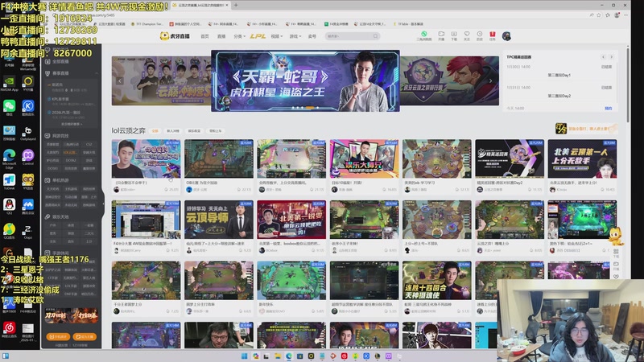
Task: Launch the NVIDIA App desktop shortcut
Action: pos(10,84)
